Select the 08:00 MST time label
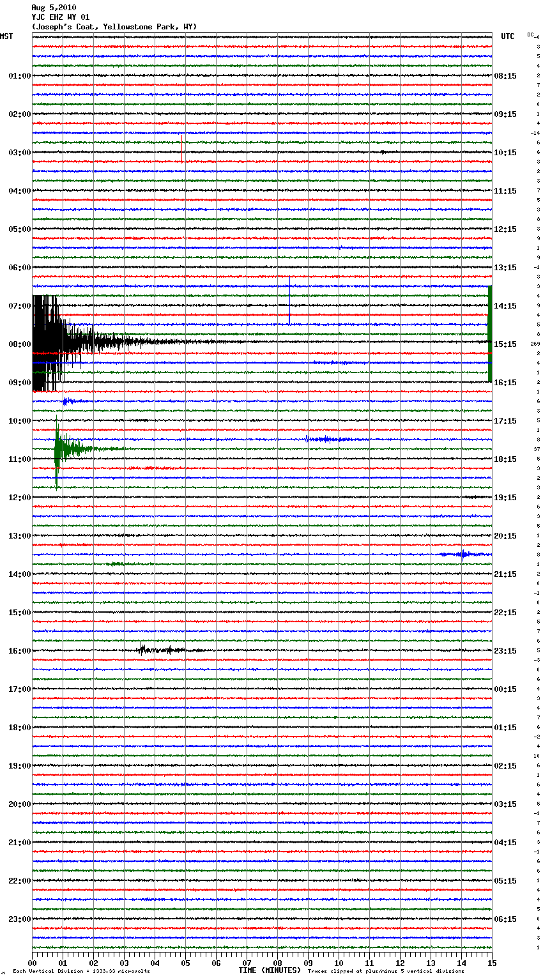 (x=20, y=344)
